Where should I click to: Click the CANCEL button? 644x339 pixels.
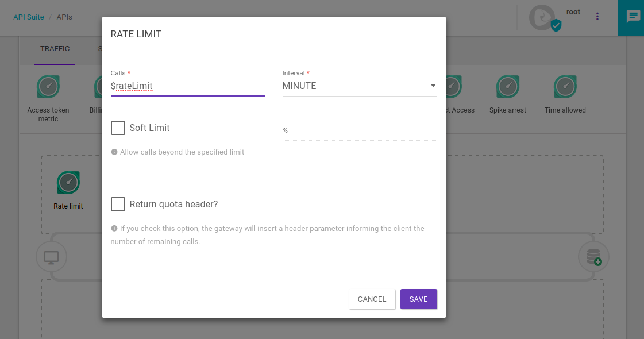(x=372, y=299)
